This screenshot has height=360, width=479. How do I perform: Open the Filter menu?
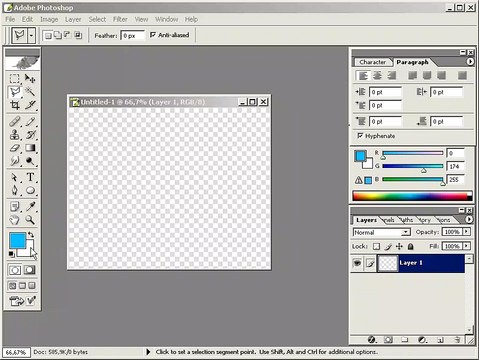coord(120,19)
